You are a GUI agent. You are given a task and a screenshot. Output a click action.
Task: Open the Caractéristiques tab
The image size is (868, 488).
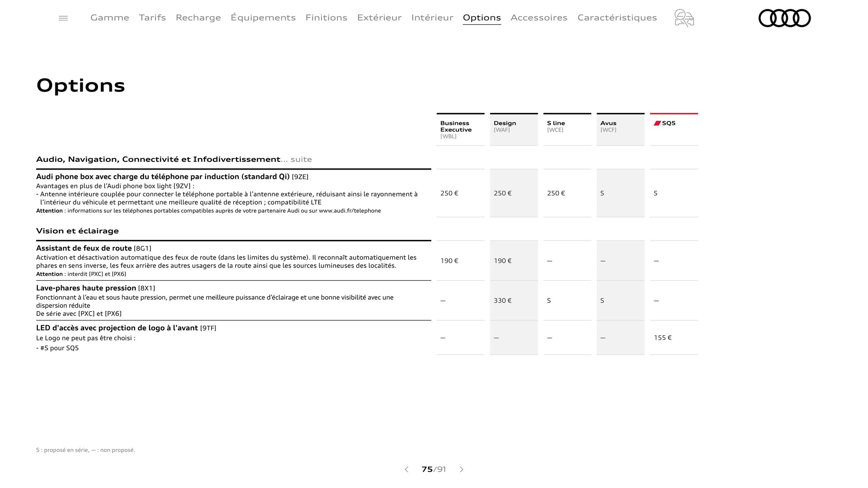click(x=617, y=17)
